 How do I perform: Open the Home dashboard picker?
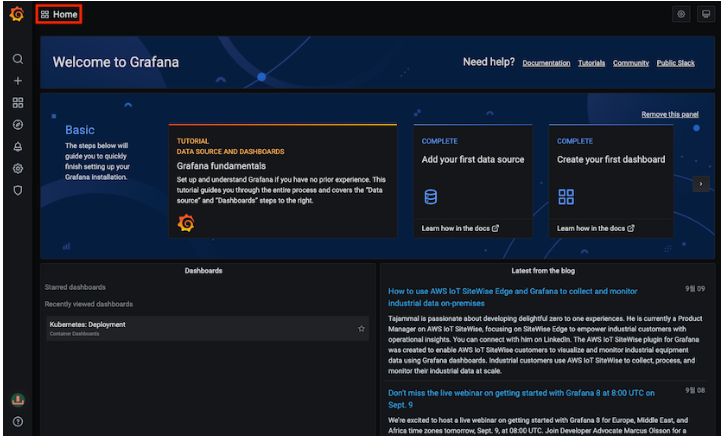click(x=59, y=14)
